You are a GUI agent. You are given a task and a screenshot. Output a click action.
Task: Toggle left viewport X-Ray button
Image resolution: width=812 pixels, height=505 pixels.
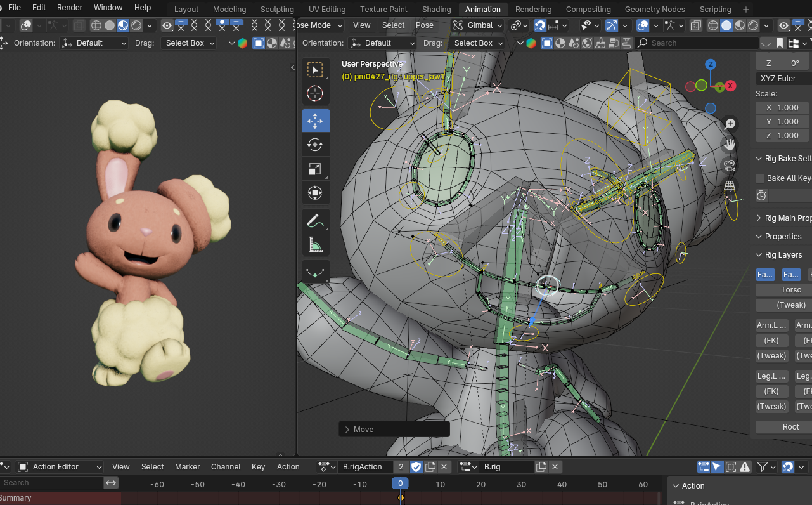pos(79,25)
